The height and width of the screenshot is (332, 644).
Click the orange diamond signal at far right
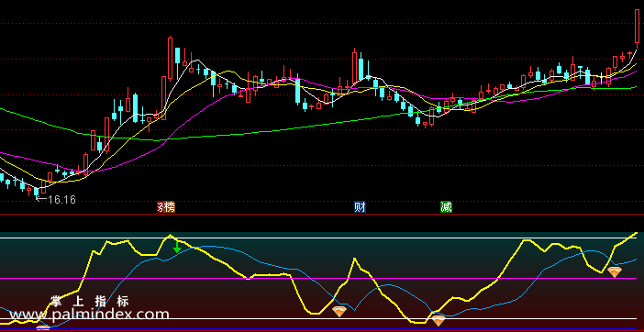[615, 271]
